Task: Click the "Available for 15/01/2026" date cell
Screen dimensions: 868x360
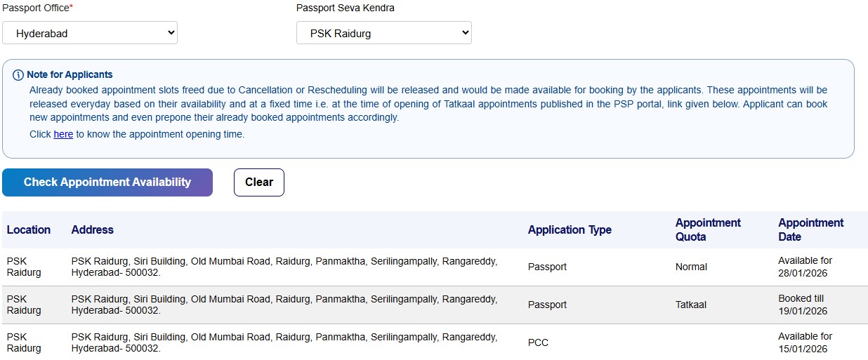Action: pyautogui.click(x=805, y=342)
